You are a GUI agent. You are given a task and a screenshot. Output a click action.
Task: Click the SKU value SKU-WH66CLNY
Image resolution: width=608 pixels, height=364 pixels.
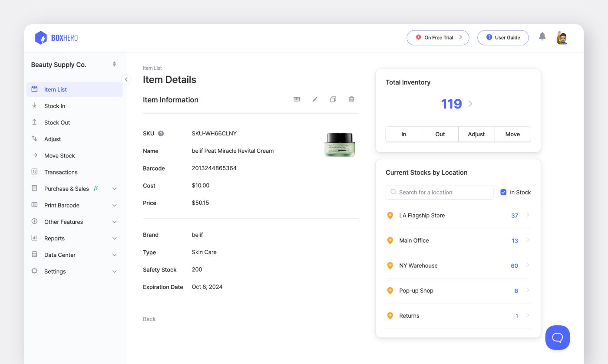point(214,133)
